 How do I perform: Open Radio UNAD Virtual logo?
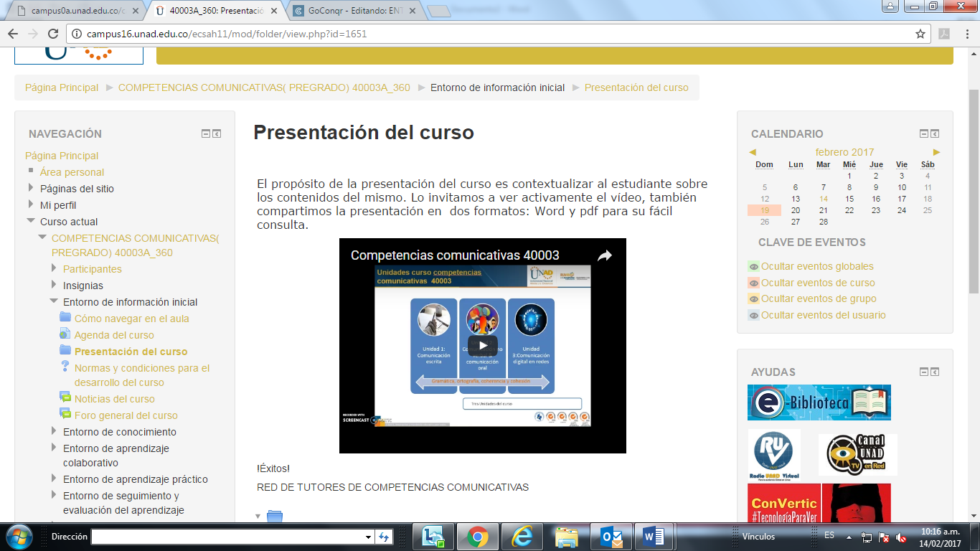773,455
